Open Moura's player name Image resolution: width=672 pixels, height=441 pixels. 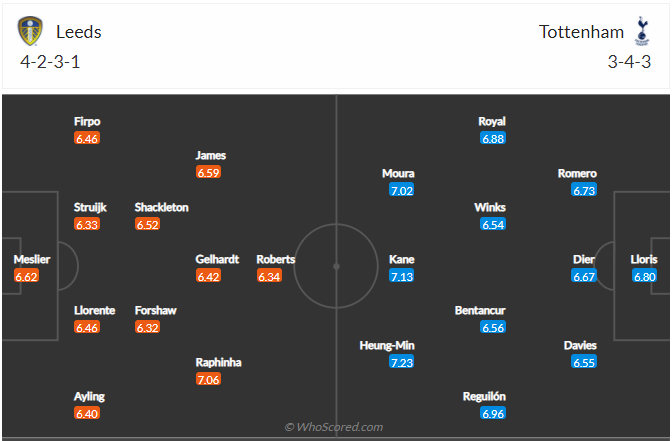(398, 173)
